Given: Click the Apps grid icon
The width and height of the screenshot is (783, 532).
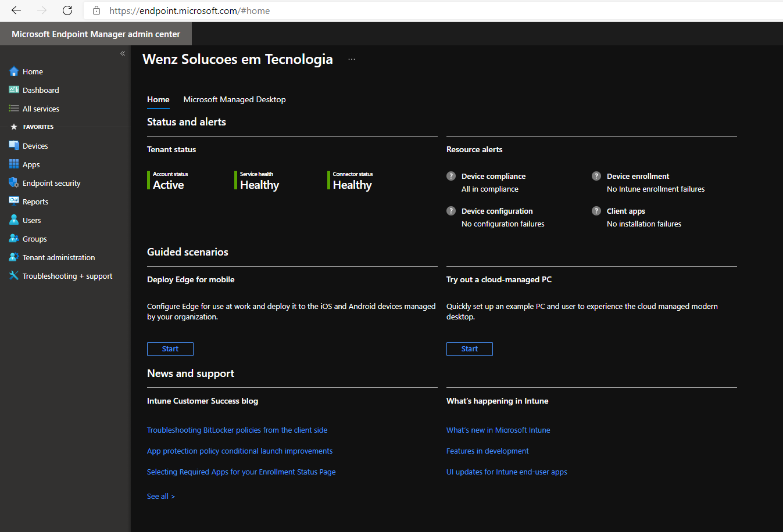Looking at the screenshot, I should (14, 164).
